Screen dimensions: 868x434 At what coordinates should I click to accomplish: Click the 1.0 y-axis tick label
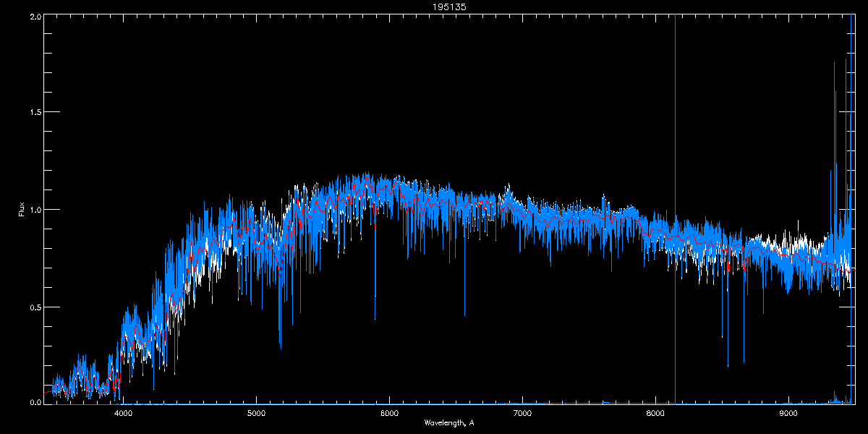click(35, 210)
